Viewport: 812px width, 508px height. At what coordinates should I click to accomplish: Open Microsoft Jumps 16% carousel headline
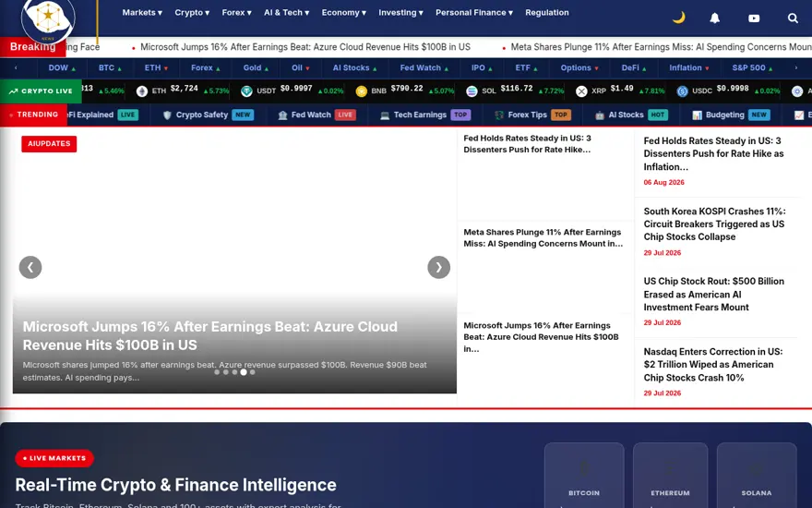pyautogui.click(x=209, y=336)
